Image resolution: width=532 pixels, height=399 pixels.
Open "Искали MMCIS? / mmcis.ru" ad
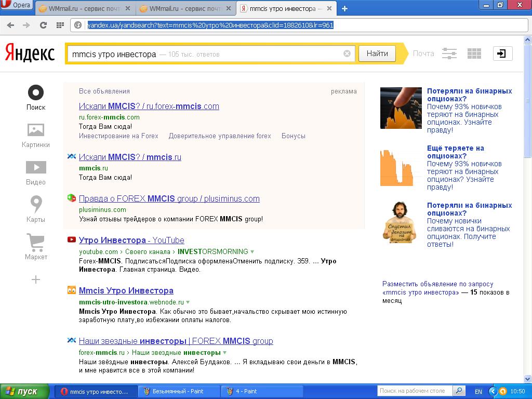click(130, 157)
